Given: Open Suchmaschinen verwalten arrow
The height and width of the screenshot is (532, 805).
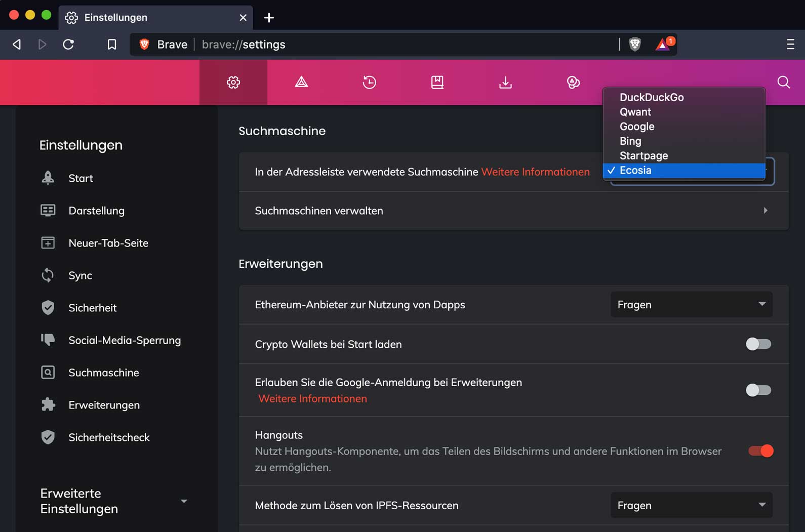Looking at the screenshot, I should (766, 211).
